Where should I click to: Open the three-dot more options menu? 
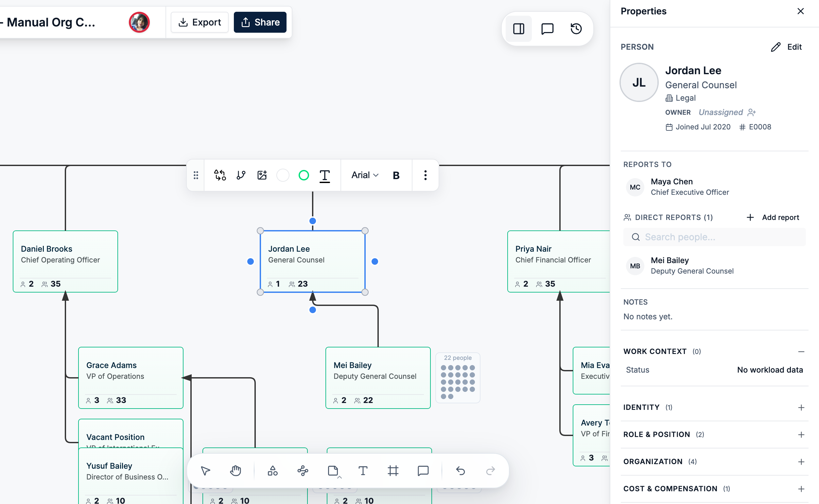[x=425, y=175]
